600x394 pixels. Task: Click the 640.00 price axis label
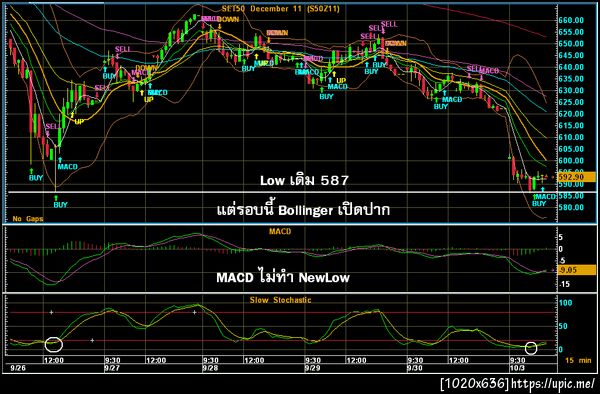(571, 67)
